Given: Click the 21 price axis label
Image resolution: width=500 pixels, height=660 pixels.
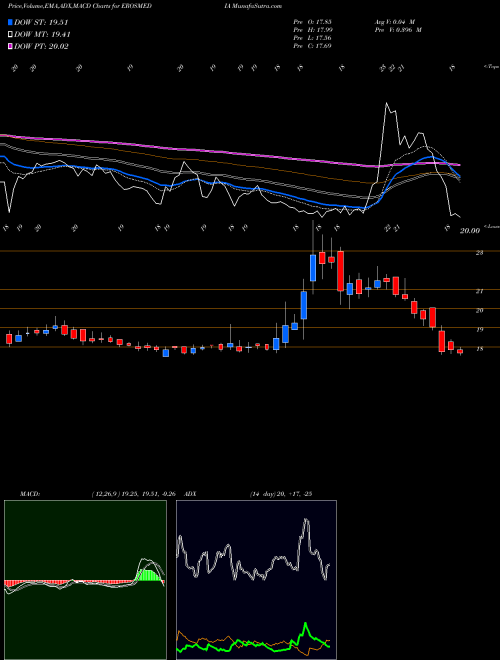Looking at the screenshot, I should 479,291.
